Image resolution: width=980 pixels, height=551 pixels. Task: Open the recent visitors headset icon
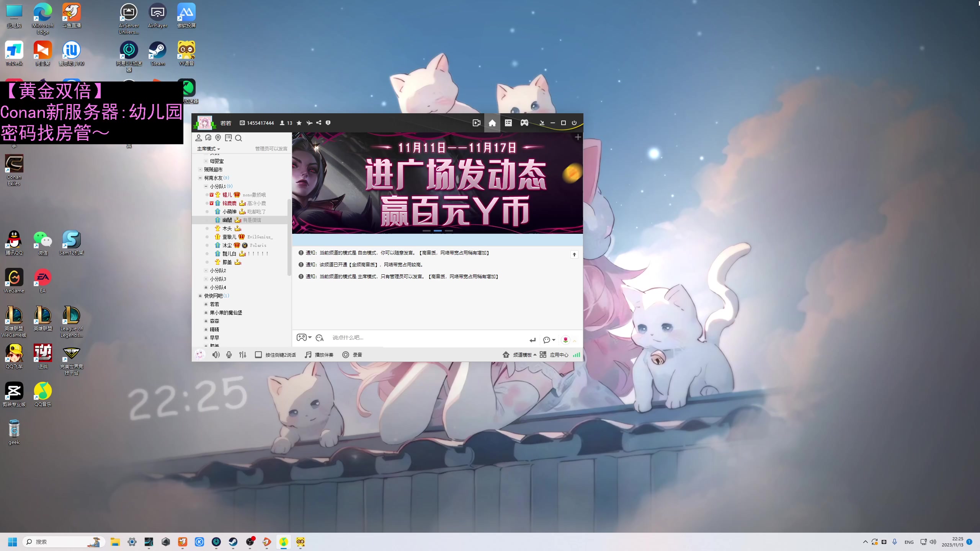click(208, 138)
